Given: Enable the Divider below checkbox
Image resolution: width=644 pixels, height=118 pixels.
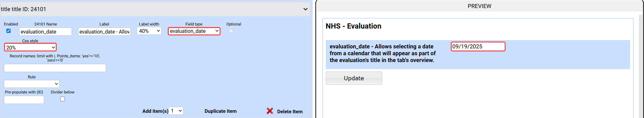Looking at the screenshot, I should (x=63, y=99).
